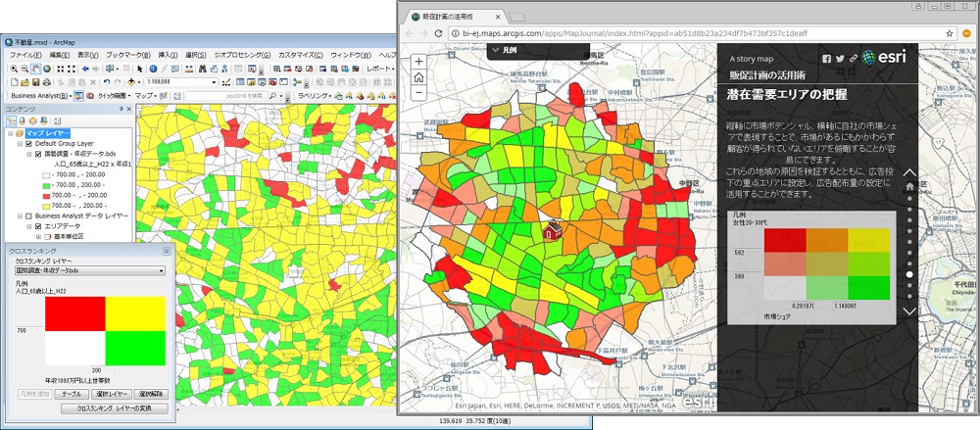
Task: Click the Add Data button icon
Action: pos(131,82)
